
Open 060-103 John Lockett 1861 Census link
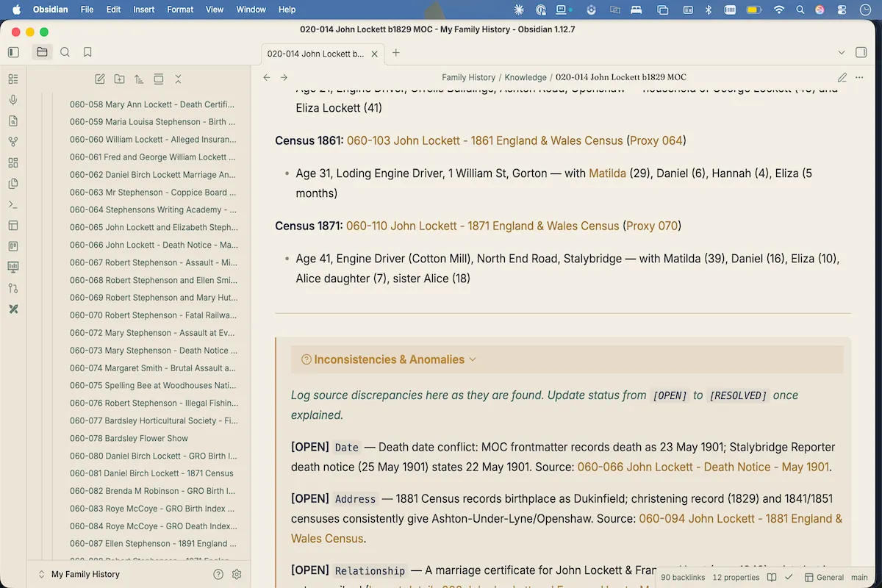coord(485,140)
